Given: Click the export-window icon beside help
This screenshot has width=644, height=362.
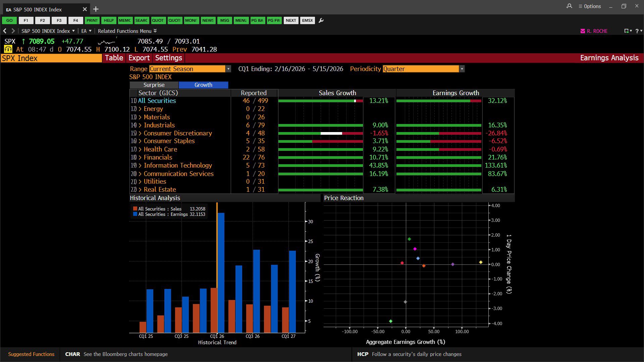Looking at the screenshot, I should [626, 31].
